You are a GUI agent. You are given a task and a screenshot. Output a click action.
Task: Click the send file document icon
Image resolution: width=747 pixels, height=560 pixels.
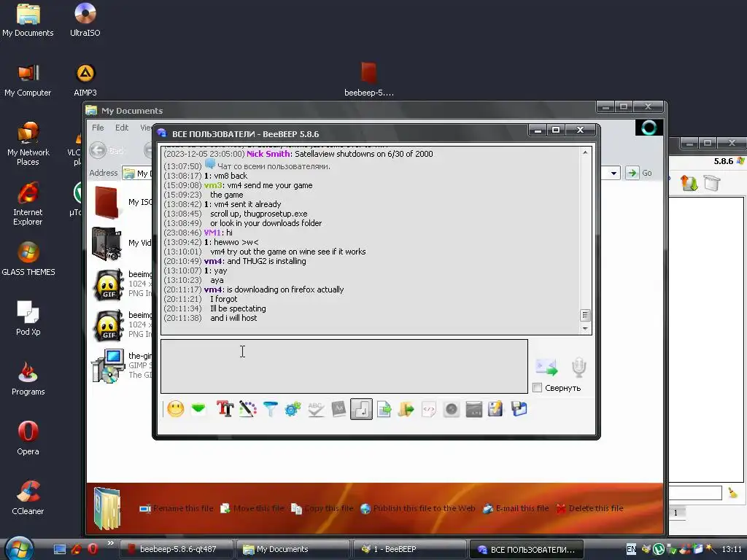(384, 409)
